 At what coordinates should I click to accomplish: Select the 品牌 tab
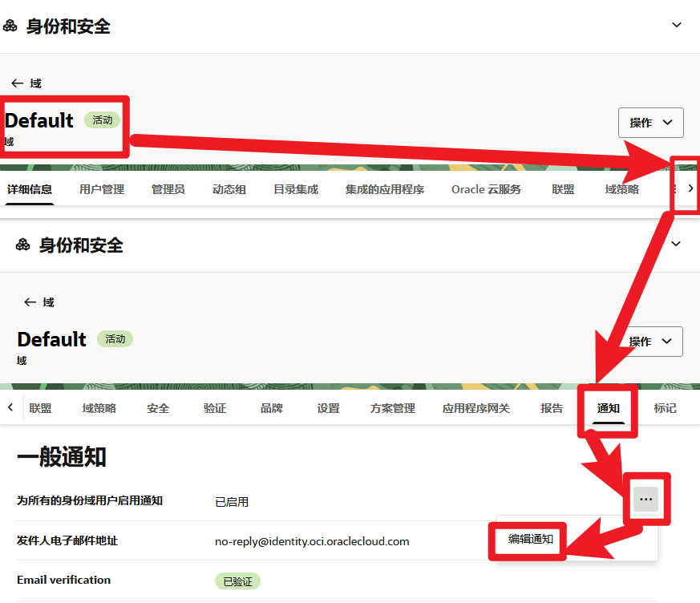click(x=272, y=408)
